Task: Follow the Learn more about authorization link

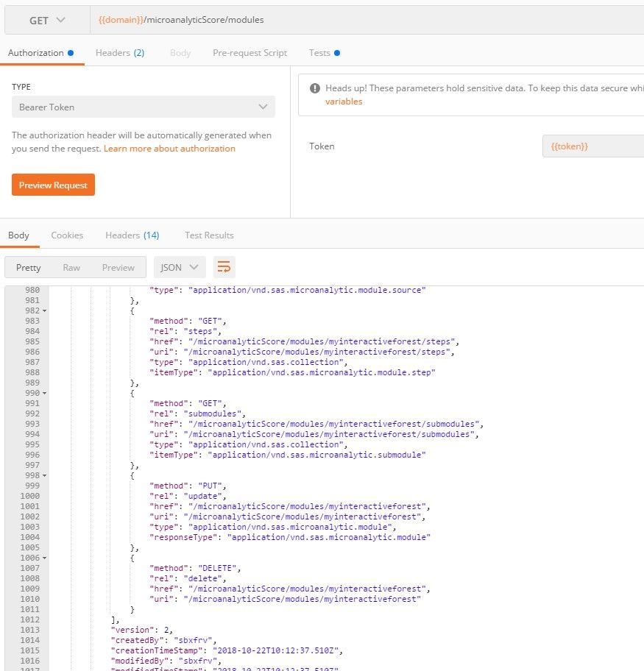Action: click(x=169, y=149)
